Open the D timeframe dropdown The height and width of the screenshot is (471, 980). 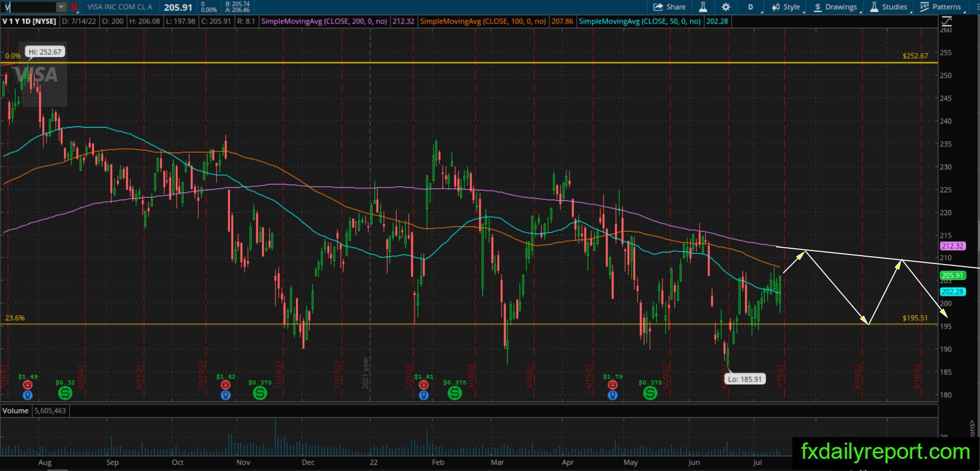click(x=751, y=7)
